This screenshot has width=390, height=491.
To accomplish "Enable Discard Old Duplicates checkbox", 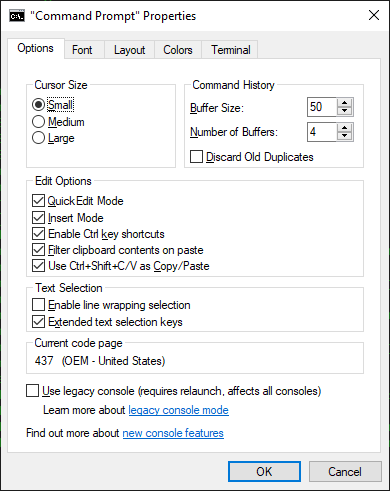I will (x=196, y=157).
